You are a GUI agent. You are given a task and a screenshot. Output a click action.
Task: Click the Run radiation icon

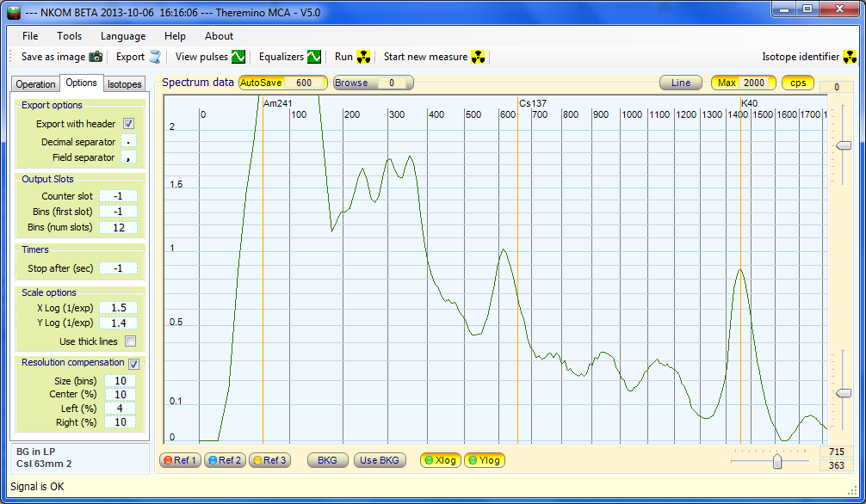[x=363, y=56]
